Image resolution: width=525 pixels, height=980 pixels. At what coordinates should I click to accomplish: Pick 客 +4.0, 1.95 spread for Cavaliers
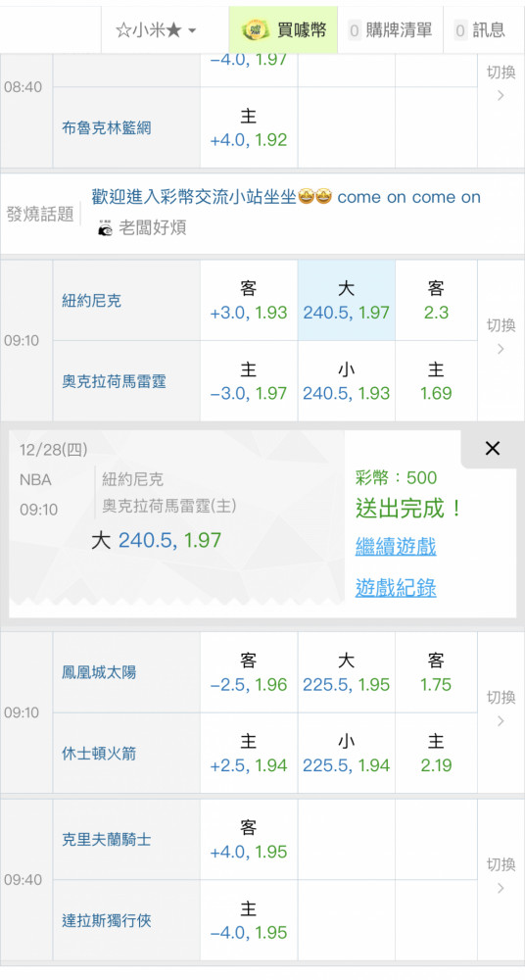pyautogui.click(x=249, y=840)
